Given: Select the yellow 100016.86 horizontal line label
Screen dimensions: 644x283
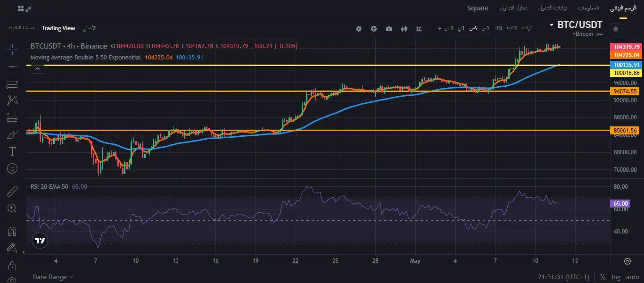Looking at the screenshot, I should point(627,73).
